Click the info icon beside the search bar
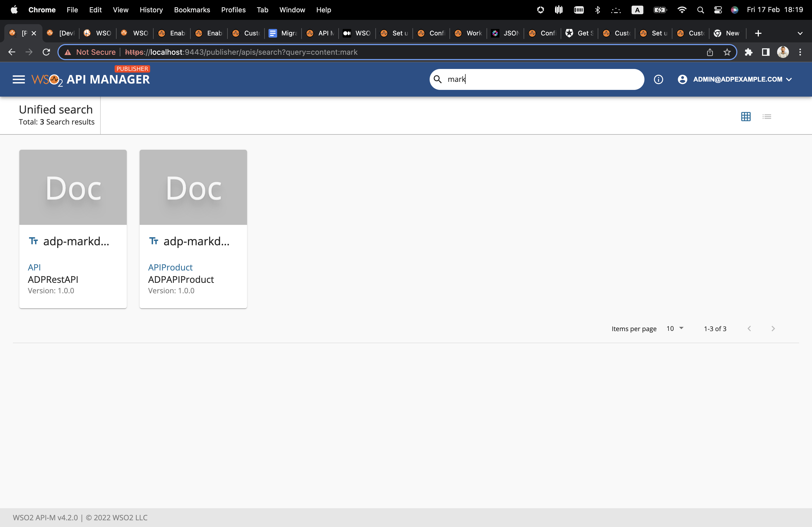 click(658, 79)
